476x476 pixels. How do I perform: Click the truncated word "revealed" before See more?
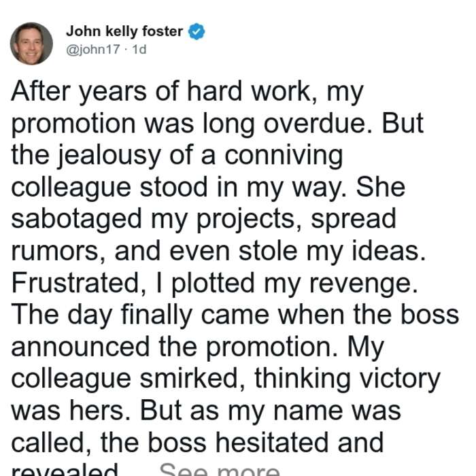(x=65, y=469)
